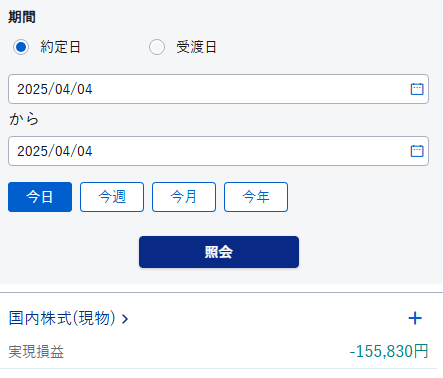Click the start date field above から
443x378 pixels.
pyautogui.click(x=218, y=89)
